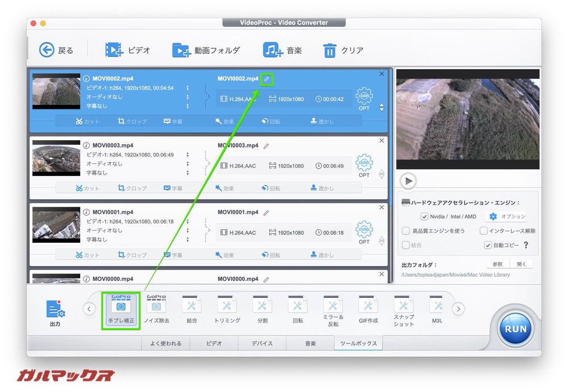Toggle the 自動コピー checkbox

coord(487,245)
